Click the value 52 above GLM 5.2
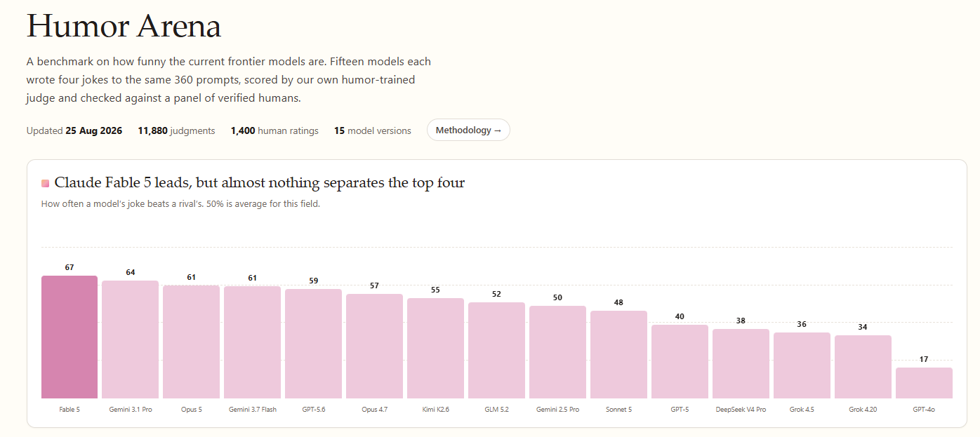The height and width of the screenshot is (437, 980). (x=497, y=295)
